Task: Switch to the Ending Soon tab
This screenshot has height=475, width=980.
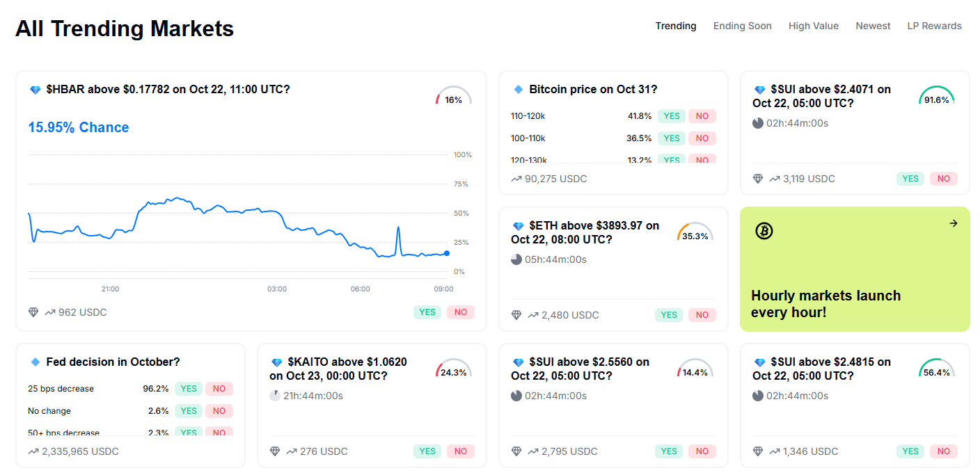Action: click(742, 26)
